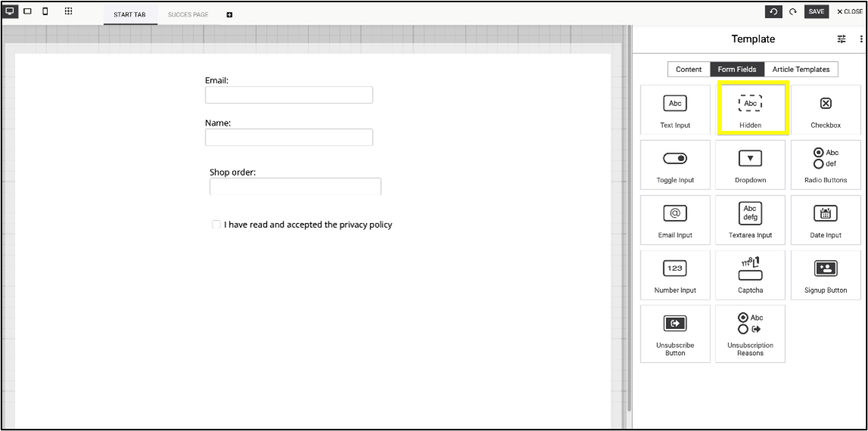Select the Date Input element

[826, 219]
